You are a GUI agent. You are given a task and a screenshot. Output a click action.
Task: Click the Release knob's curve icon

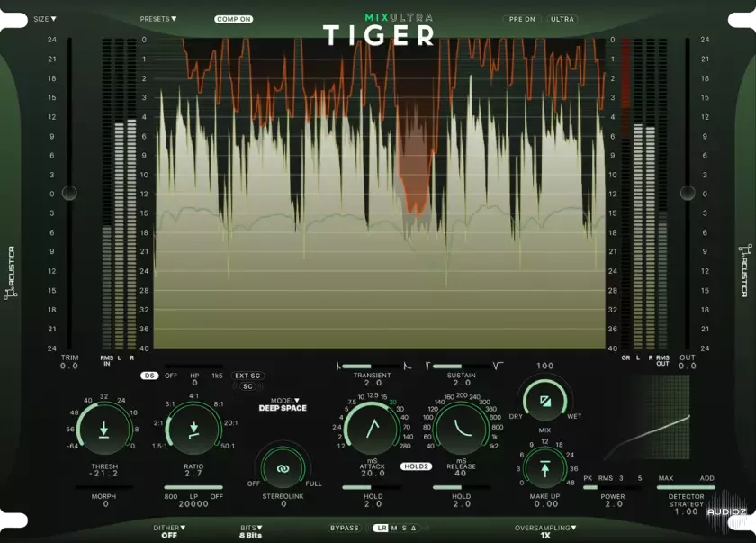[x=463, y=428]
